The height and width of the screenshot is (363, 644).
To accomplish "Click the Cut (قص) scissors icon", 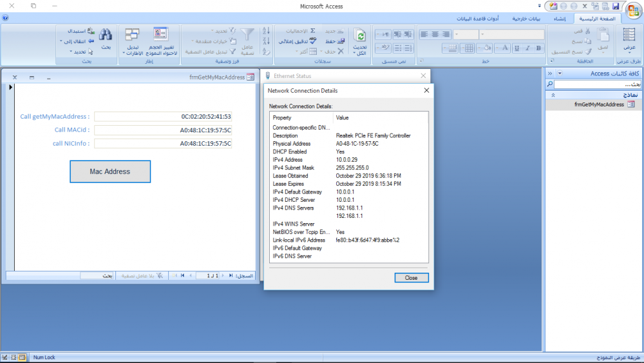I will click(587, 31).
